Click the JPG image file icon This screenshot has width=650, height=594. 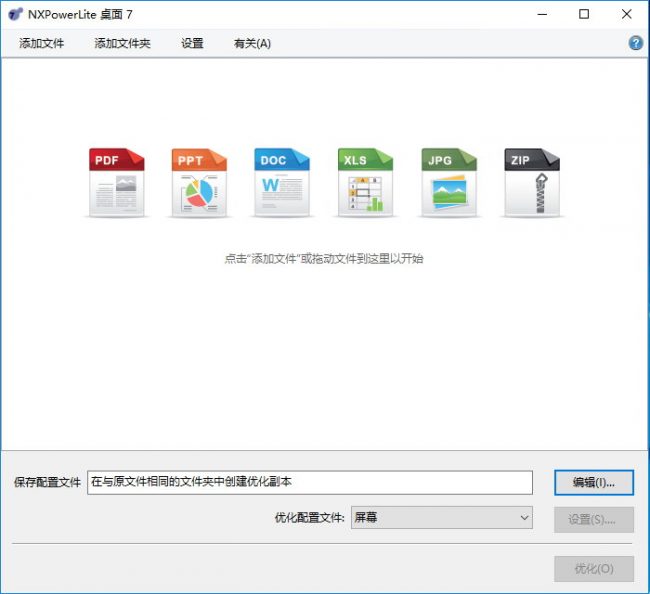tap(449, 183)
